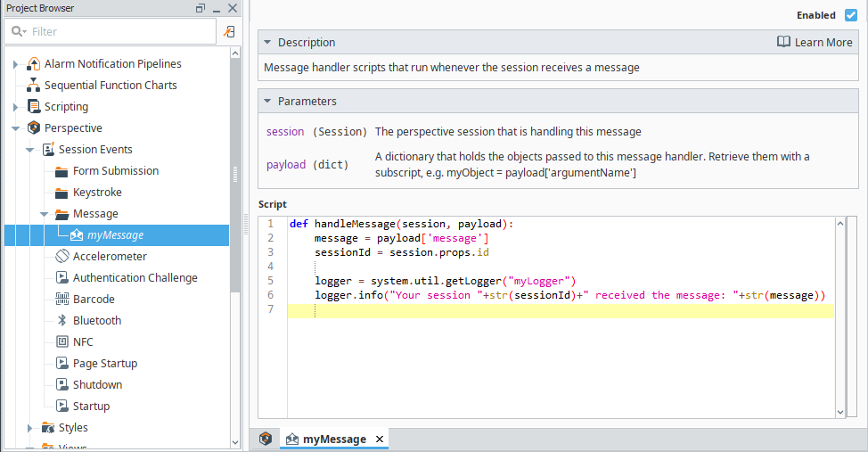The width and height of the screenshot is (868, 452).
Task: Open the Learn More link
Action: click(823, 42)
